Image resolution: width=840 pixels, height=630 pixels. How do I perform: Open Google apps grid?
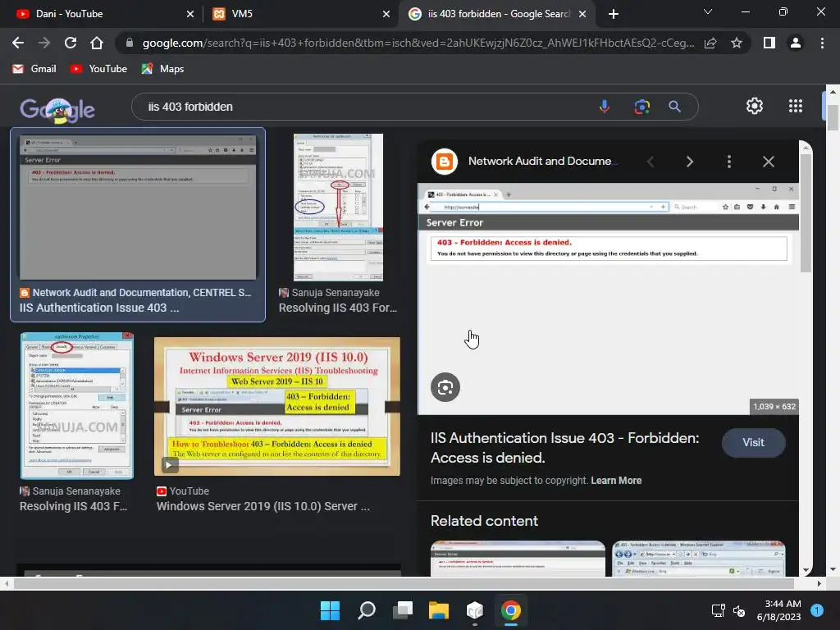tap(796, 106)
